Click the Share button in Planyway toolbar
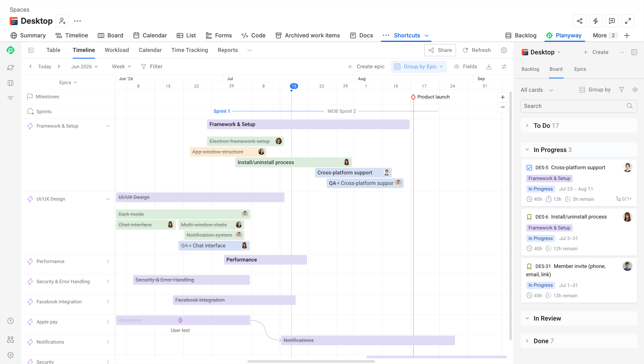Screen dimensions: 644x364 tap(440, 50)
